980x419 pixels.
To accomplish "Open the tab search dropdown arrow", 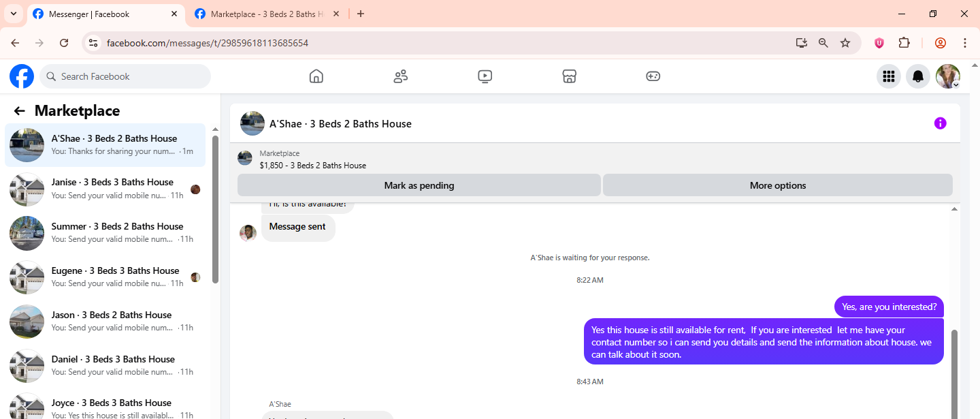I will pyautogui.click(x=13, y=14).
